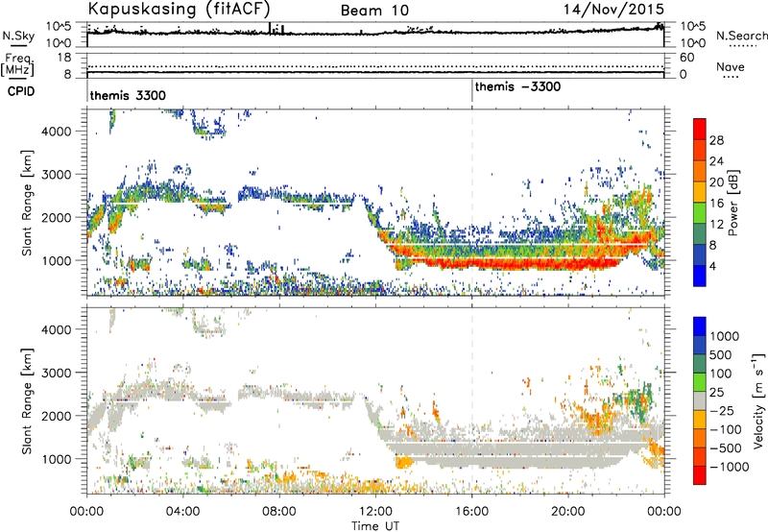The width and height of the screenshot is (768, 532).
Task: Click the 'Slant Range [km]' label of velocity panel
Action: coord(27,400)
